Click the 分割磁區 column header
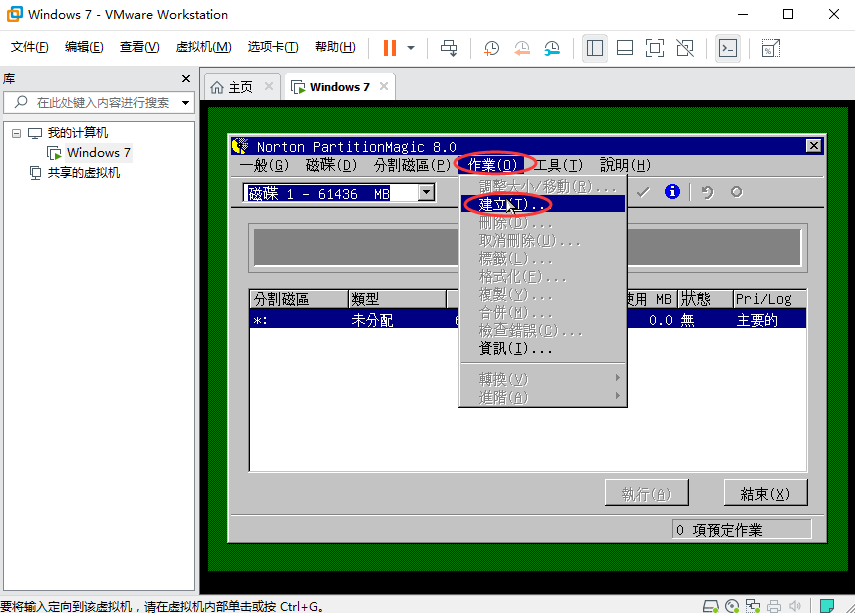The image size is (855, 613). (298, 299)
